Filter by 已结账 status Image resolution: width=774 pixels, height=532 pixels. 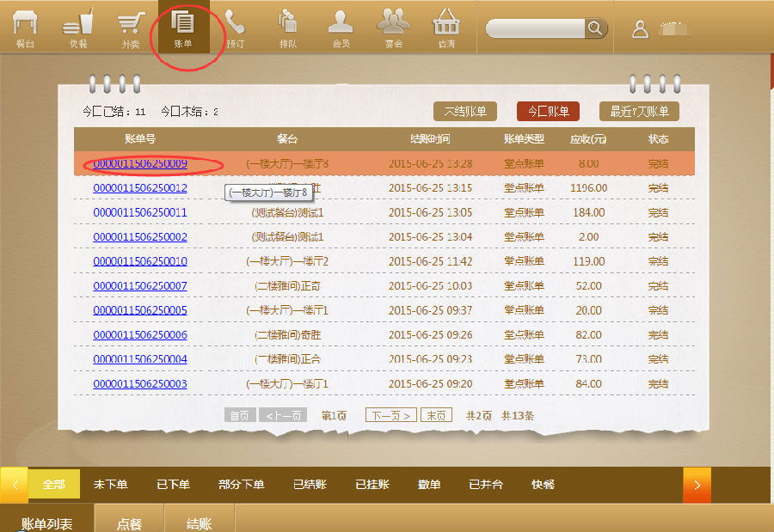[310, 485]
